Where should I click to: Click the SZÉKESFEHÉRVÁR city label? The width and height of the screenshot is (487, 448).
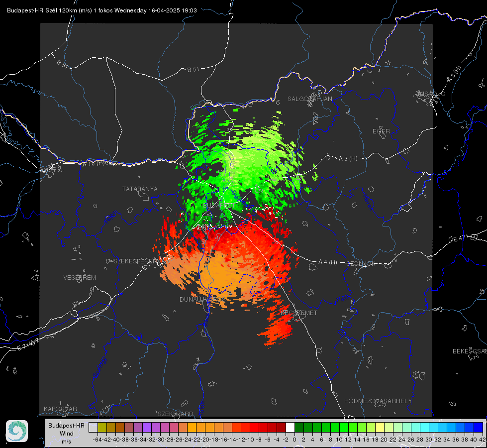pos(143,261)
